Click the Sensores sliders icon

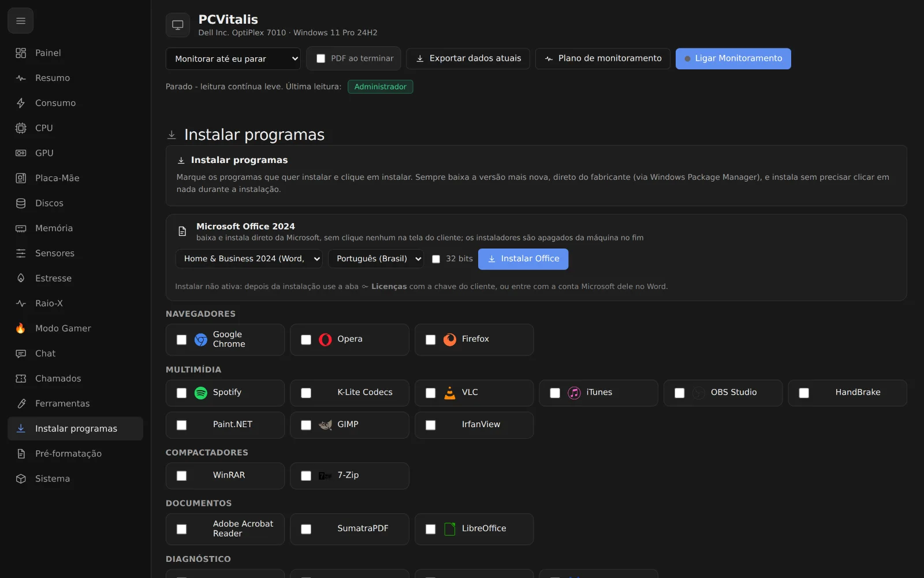21,253
